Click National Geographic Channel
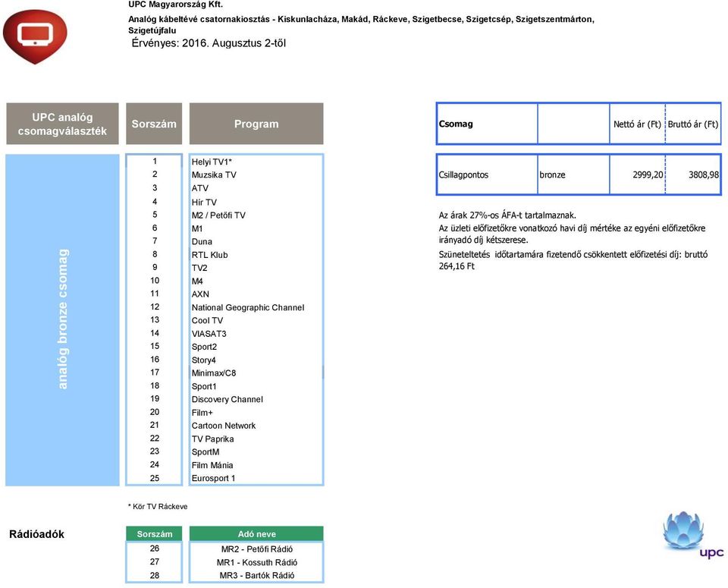The width and height of the screenshot is (728, 588). (248, 307)
